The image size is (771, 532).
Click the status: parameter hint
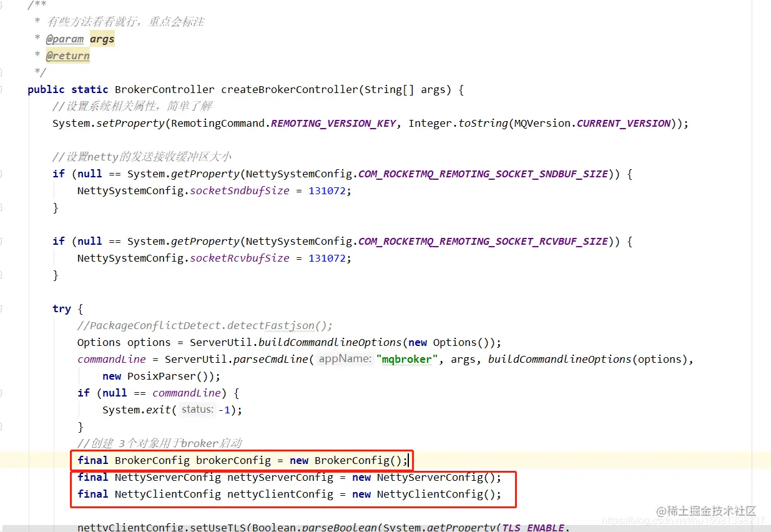[198, 410]
